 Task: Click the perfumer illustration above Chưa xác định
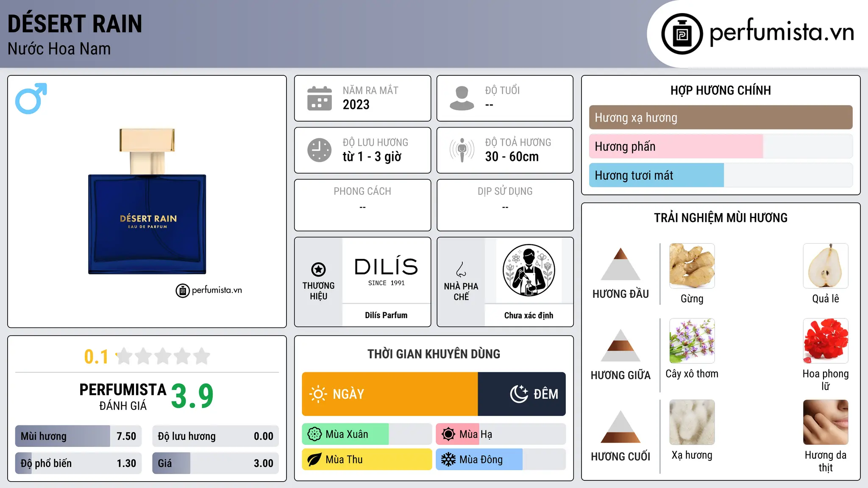pyautogui.click(x=529, y=270)
